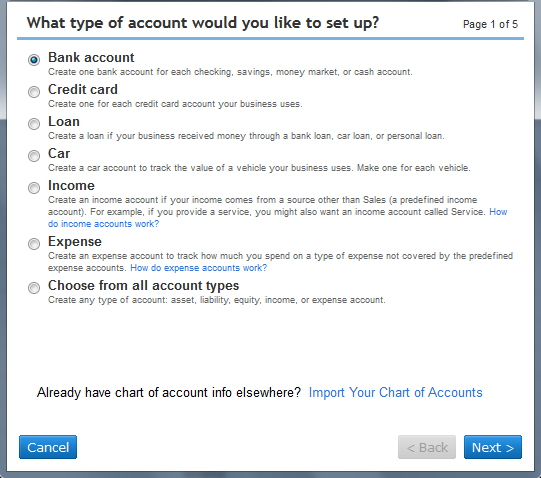This screenshot has height=478, width=541.
Task: Select the Credit card radio button
Action: tap(34, 92)
